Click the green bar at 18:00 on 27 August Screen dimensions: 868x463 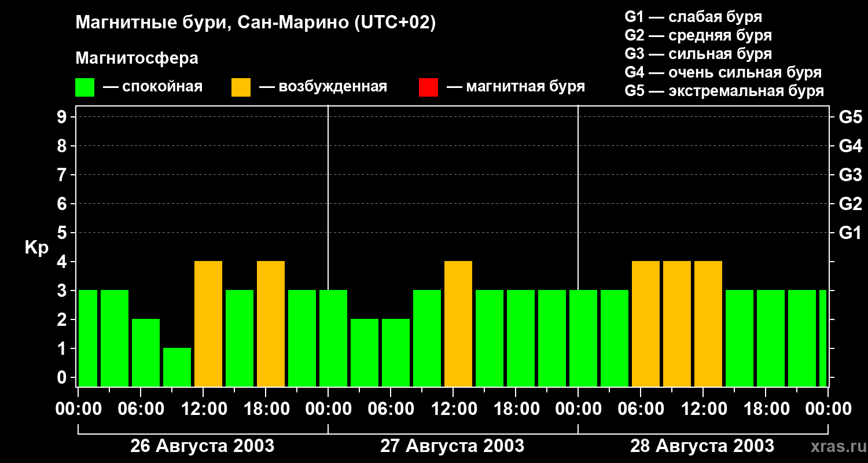coord(521,339)
